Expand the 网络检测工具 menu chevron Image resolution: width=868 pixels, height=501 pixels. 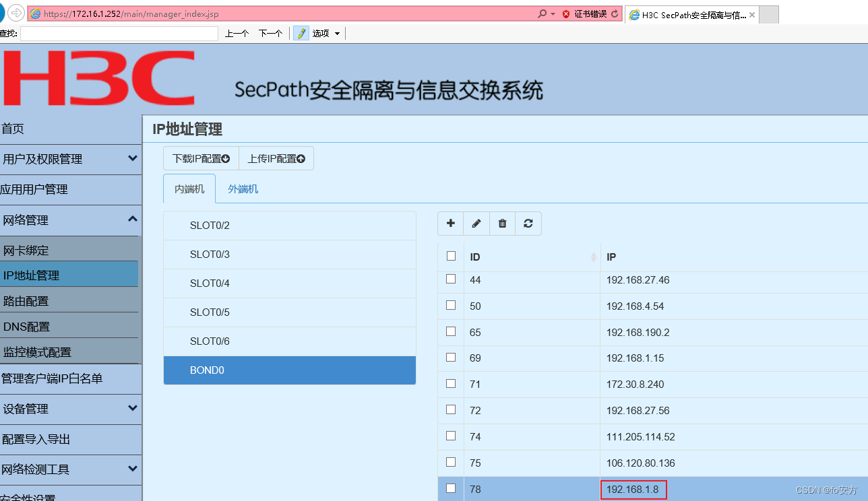132,468
